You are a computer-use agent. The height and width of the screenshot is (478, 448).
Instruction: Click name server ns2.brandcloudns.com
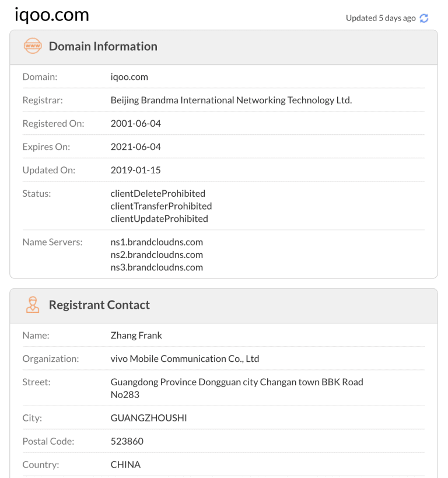click(x=157, y=254)
